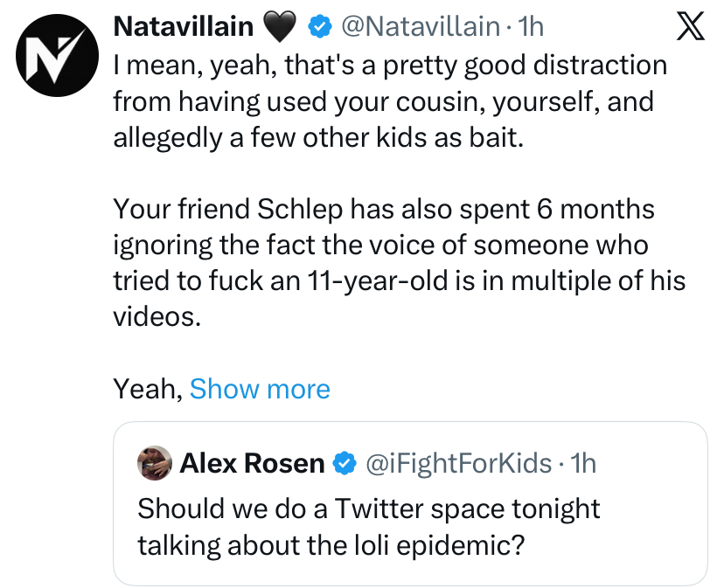Image resolution: width=724 pixels, height=588 pixels.
Task: Click the X logo in the corner
Action: [690, 26]
